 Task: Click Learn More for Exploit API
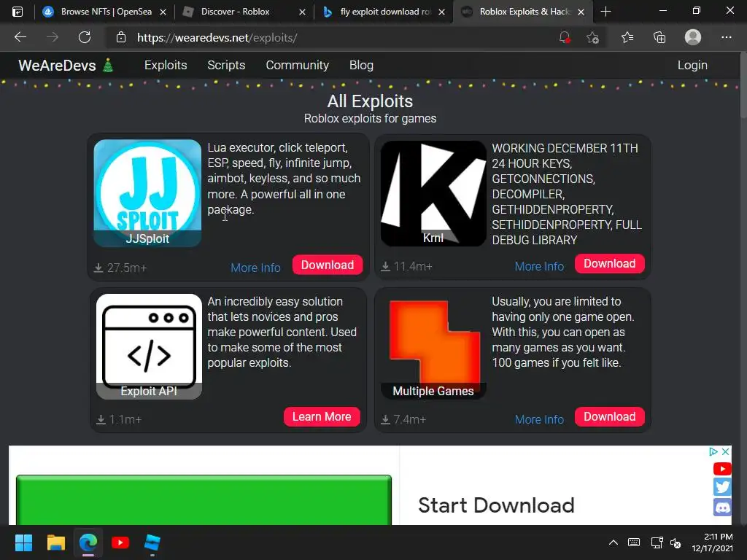coord(322,416)
